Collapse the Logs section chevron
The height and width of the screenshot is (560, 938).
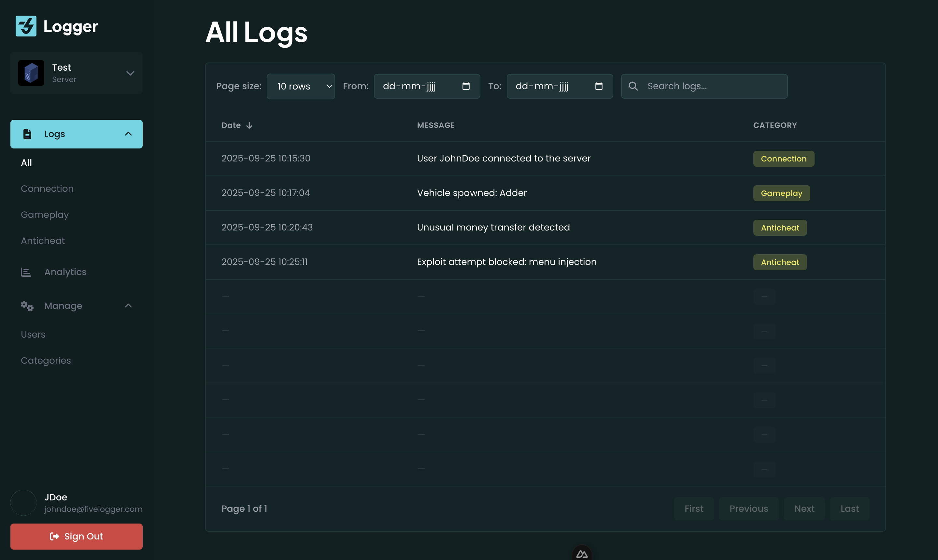tap(128, 133)
